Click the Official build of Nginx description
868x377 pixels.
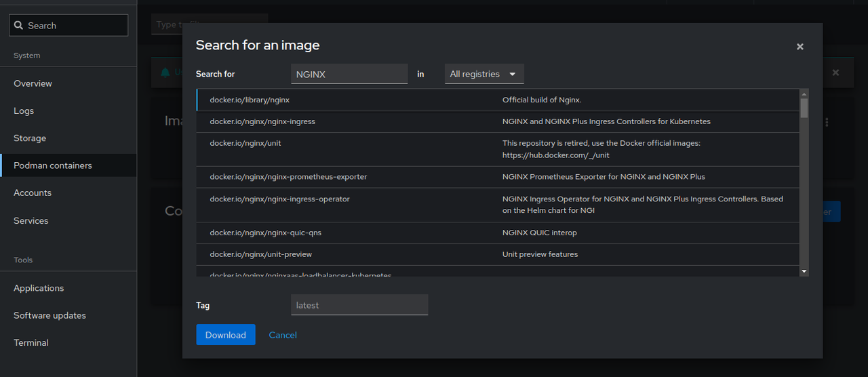tap(542, 100)
